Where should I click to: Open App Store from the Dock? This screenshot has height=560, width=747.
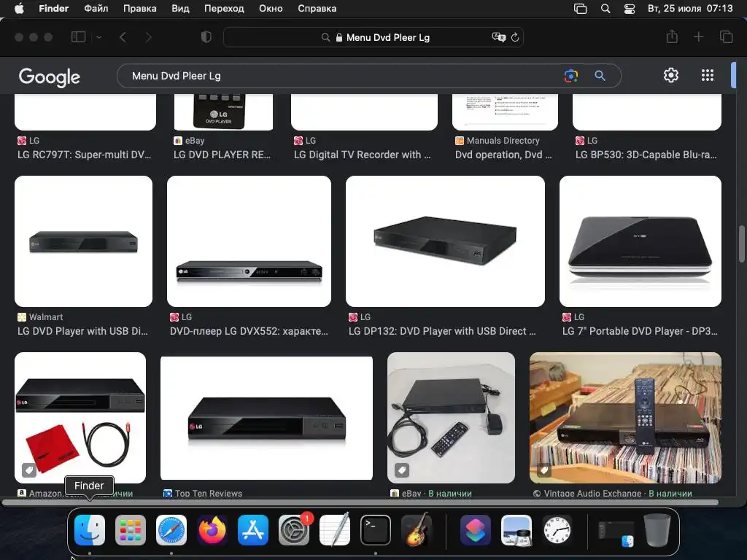[x=253, y=530]
